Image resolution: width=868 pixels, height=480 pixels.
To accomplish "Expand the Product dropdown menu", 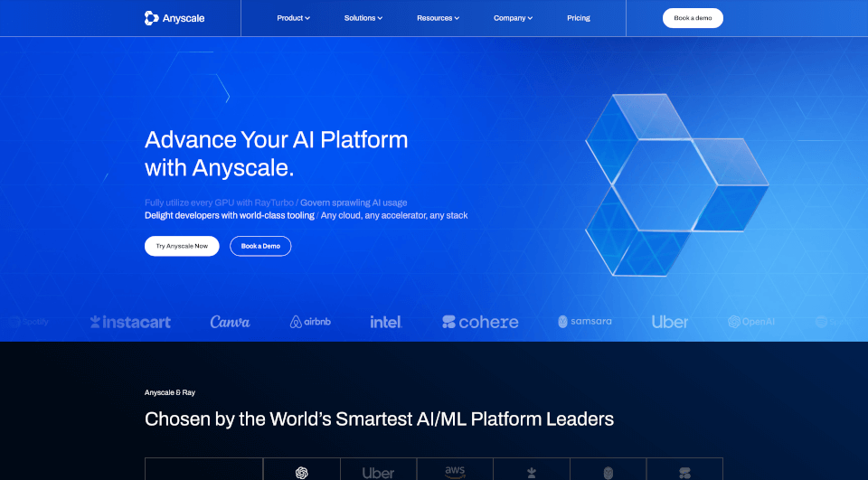I will click(293, 18).
